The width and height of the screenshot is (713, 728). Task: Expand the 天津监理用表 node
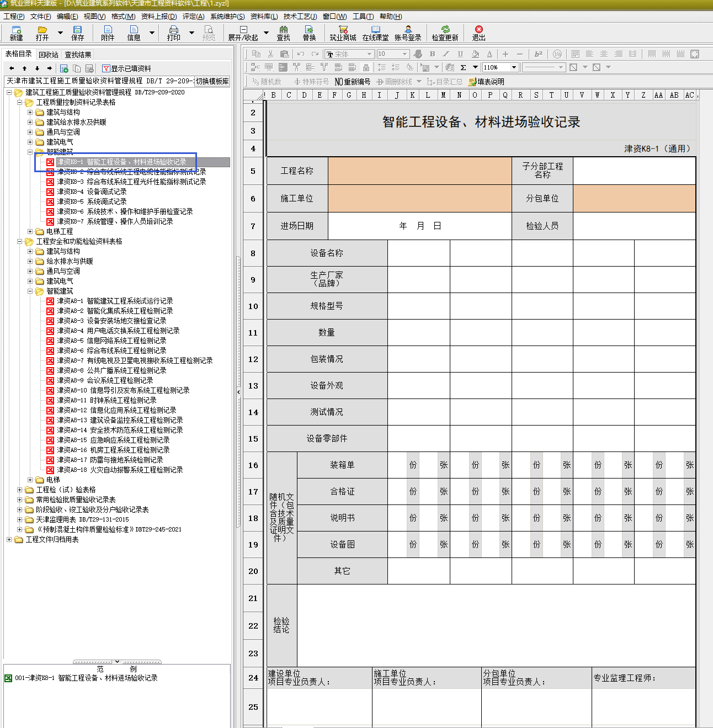[x=20, y=519]
